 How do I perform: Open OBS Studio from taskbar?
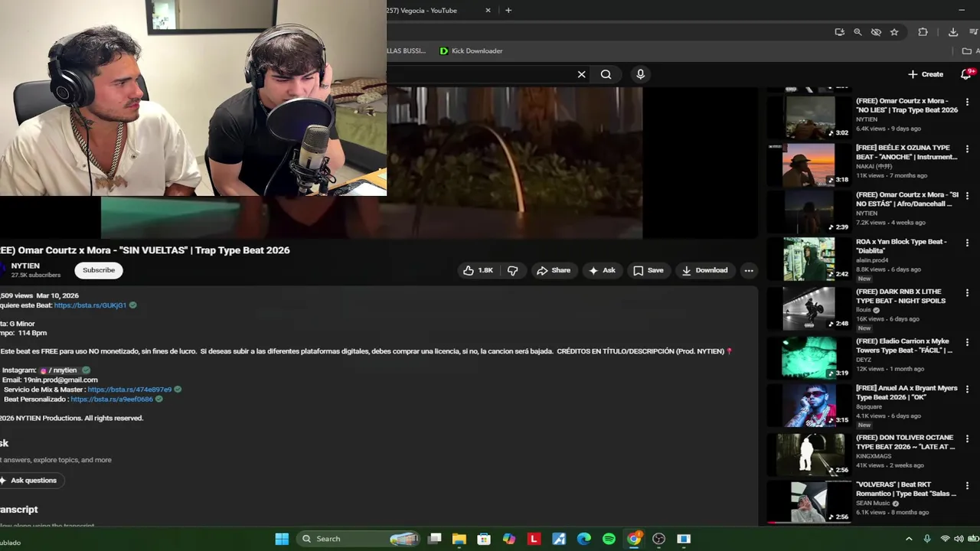pyautogui.click(x=658, y=539)
